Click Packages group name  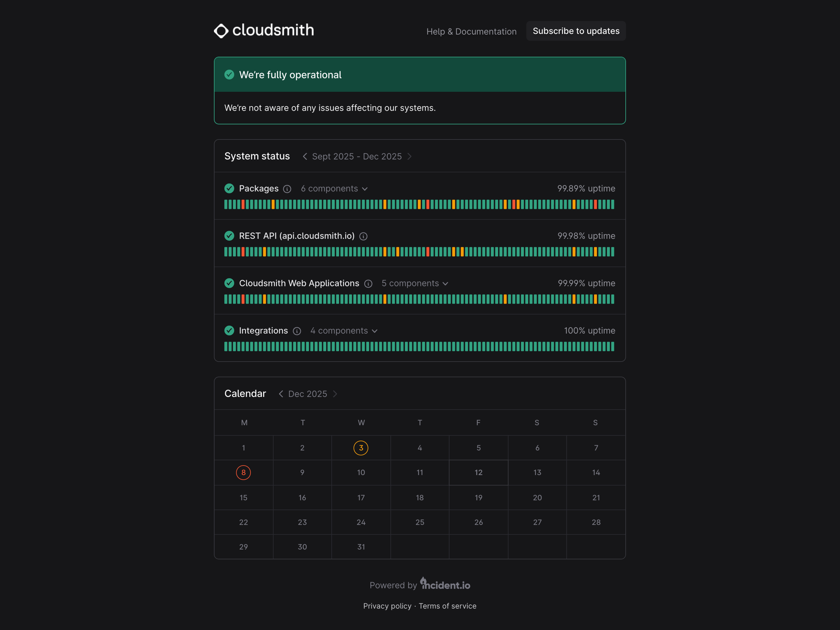259,188
